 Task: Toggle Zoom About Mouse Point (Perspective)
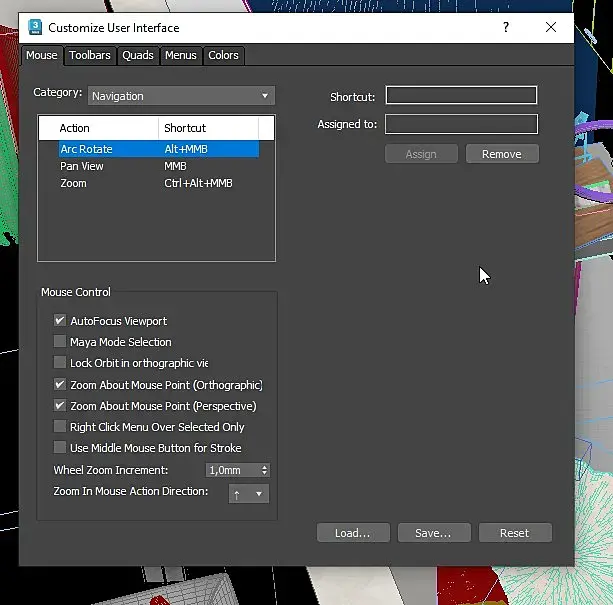point(60,406)
